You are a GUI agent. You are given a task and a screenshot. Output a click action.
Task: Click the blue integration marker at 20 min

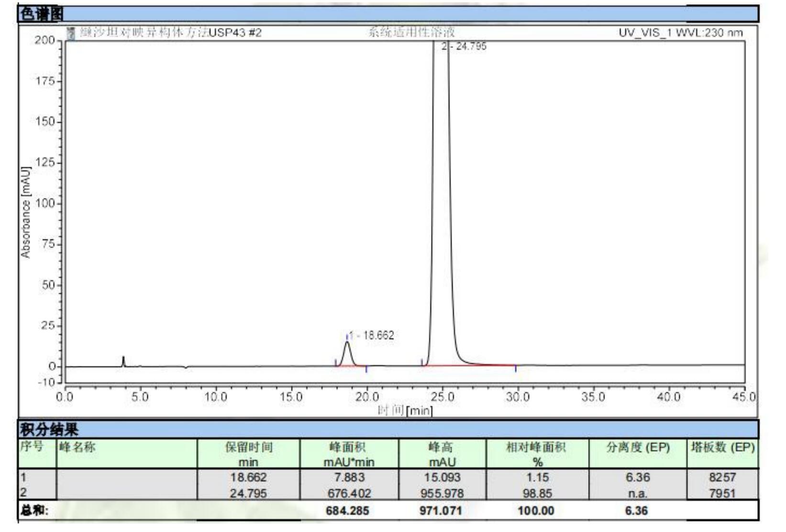click(366, 368)
